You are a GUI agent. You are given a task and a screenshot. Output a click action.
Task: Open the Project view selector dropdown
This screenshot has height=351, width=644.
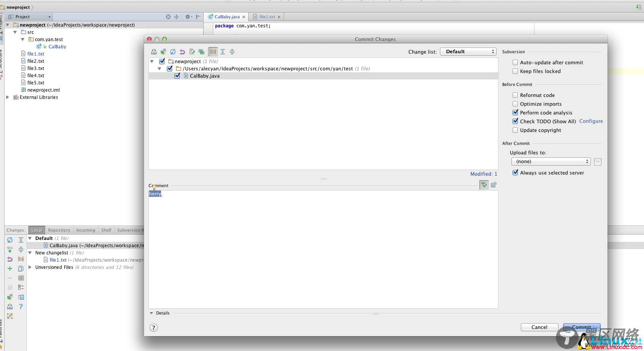pos(29,17)
